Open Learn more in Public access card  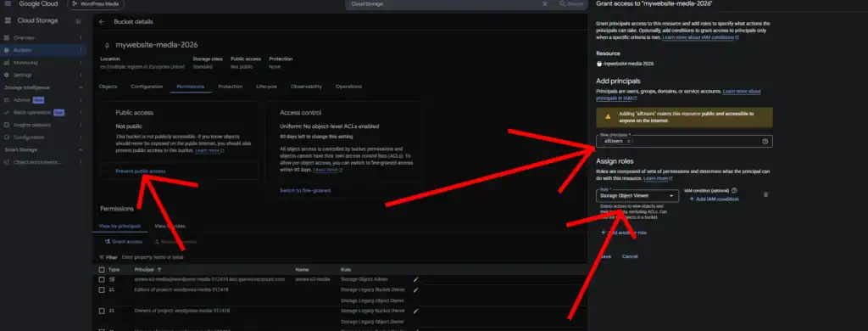tap(210, 150)
